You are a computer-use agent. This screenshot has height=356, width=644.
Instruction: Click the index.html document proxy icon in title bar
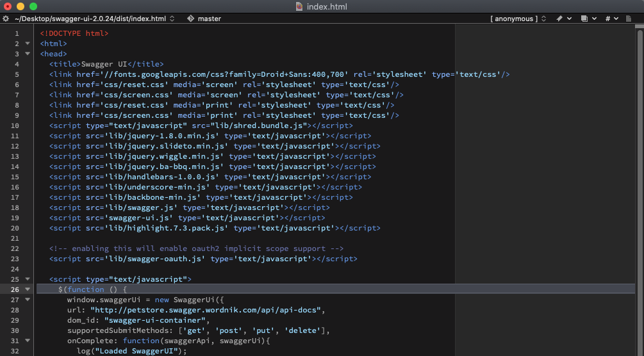point(299,6)
